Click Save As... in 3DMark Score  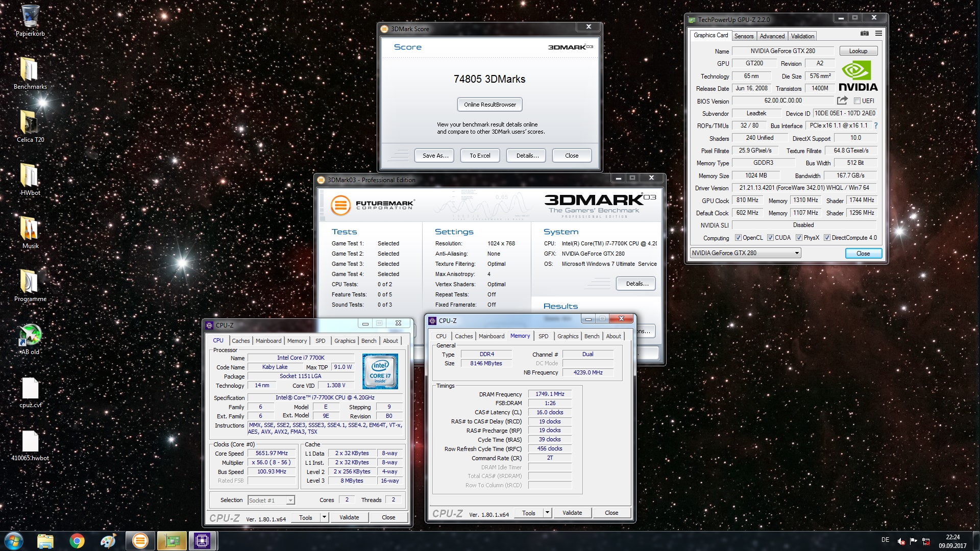point(435,156)
